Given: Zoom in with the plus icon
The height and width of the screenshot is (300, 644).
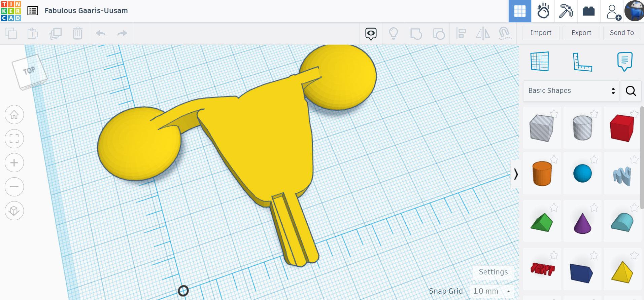Looking at the screenshot, I should (14, 163).
